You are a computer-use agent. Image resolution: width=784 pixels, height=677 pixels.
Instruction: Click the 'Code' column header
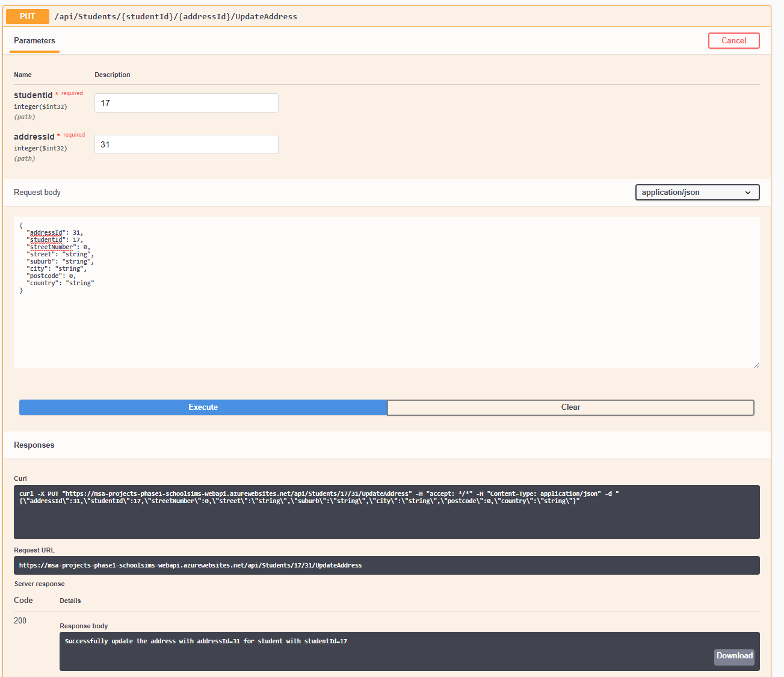pyautogui.click(x=23, y=601)
